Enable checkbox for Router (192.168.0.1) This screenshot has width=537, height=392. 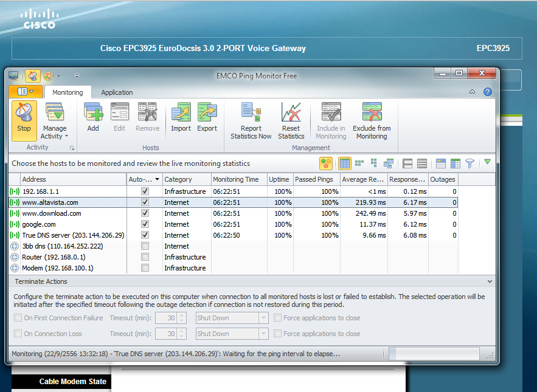(x=145, y=257)
